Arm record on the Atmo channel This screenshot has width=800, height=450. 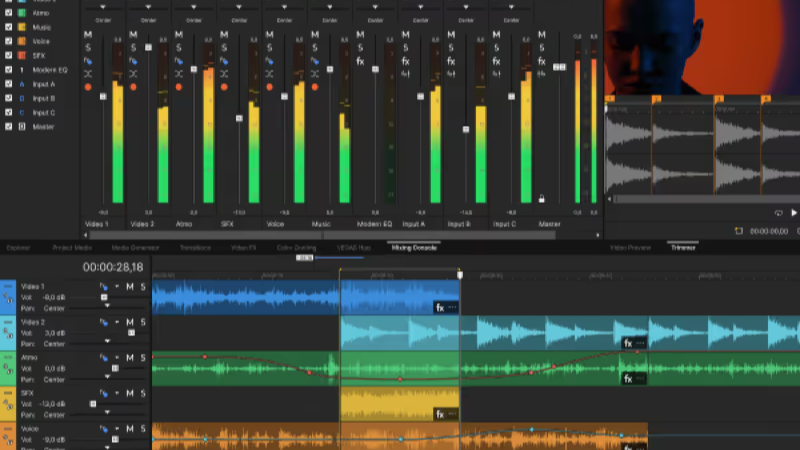[x=179, y=87]
